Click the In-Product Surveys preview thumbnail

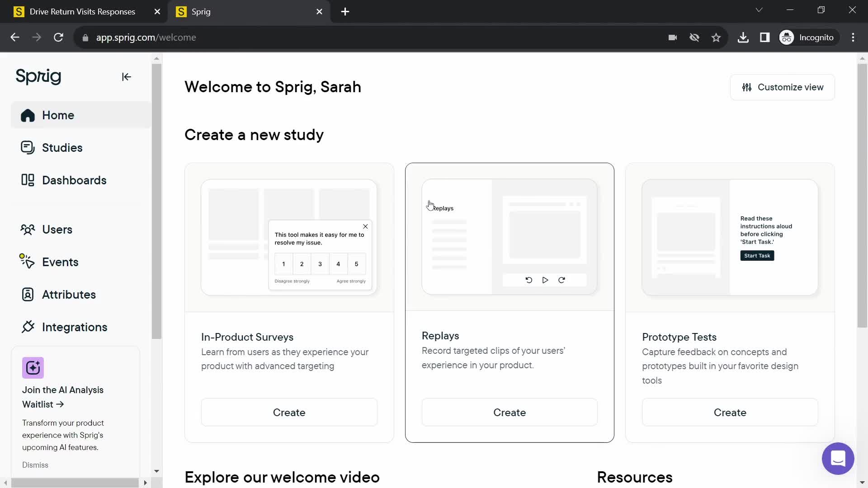pyautogui.click(x=289, y=237)
